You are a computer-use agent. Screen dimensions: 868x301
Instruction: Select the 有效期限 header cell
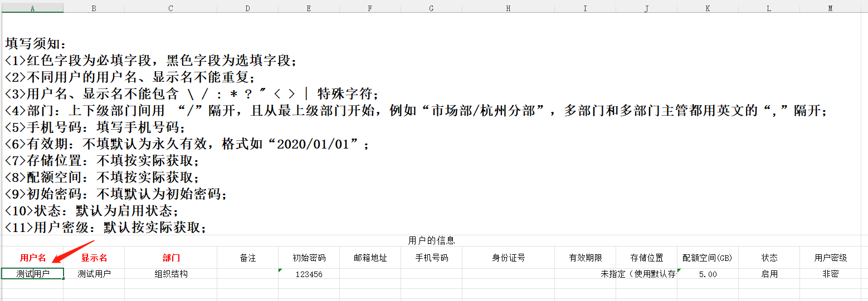pyautogui.click(x=585, y=258)
